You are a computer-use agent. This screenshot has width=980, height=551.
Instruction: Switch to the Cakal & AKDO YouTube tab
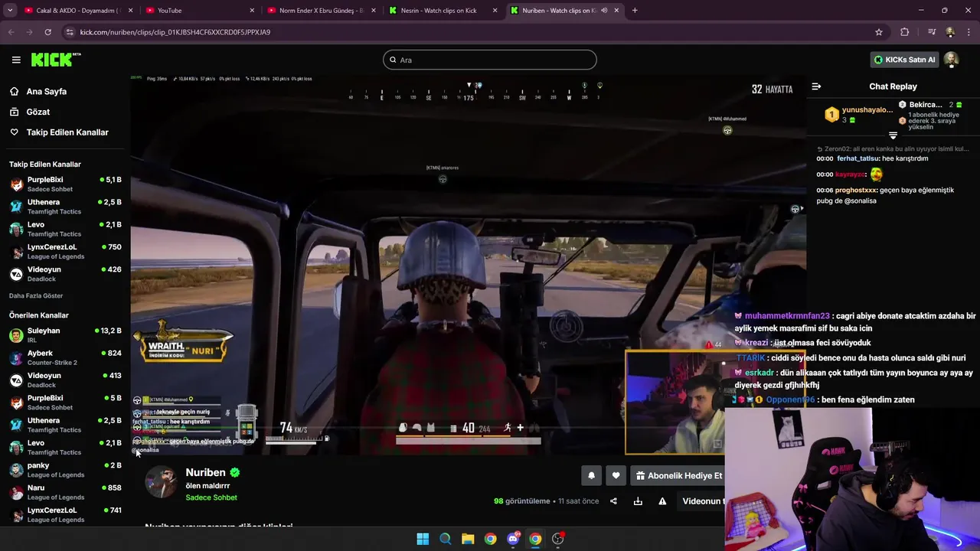click(x=78, y=11)
